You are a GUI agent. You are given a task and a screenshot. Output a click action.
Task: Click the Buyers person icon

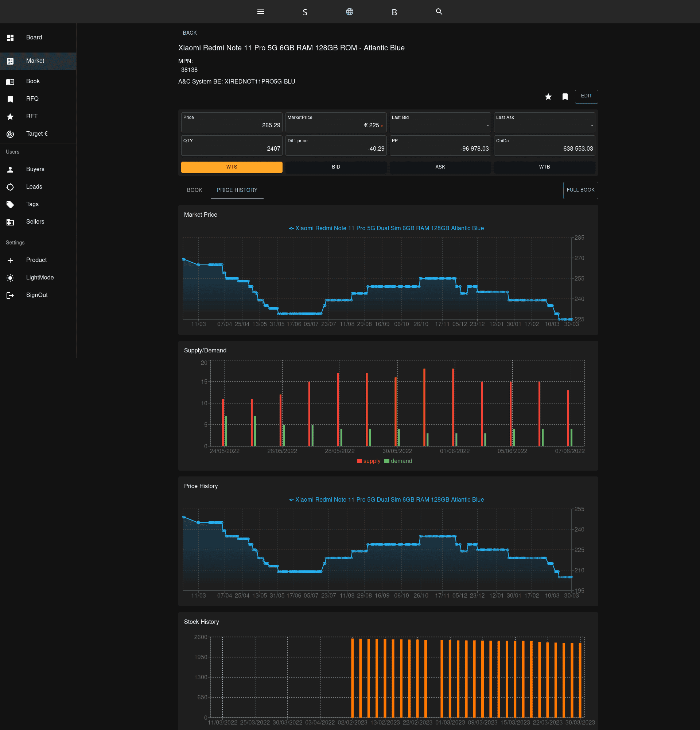point(11,170)
